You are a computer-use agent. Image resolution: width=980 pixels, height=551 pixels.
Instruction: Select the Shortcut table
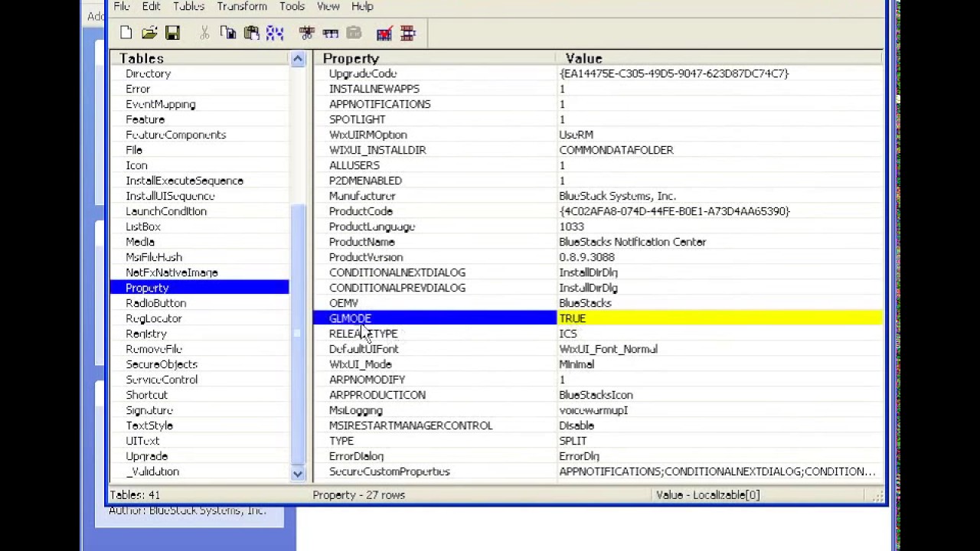(x=146, y=395)
